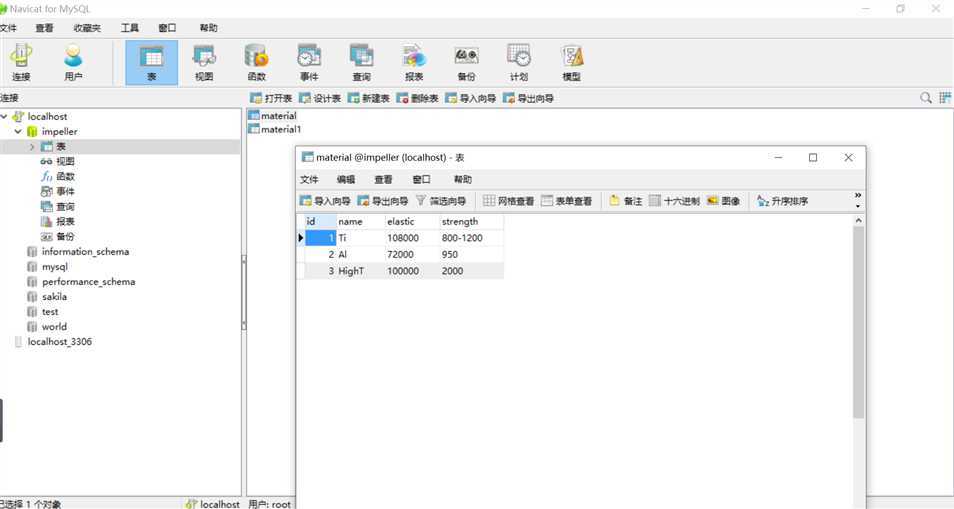The width and height of the screenshot is (954, 509).
Task: Click the HighT name cell
Action: [x=360, y=271]
